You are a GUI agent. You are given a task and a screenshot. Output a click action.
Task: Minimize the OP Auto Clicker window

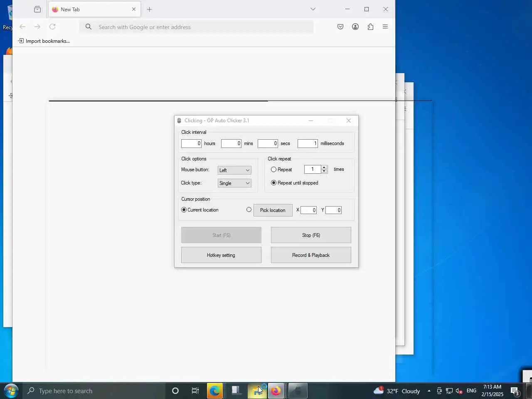click(x=310, y=121)
